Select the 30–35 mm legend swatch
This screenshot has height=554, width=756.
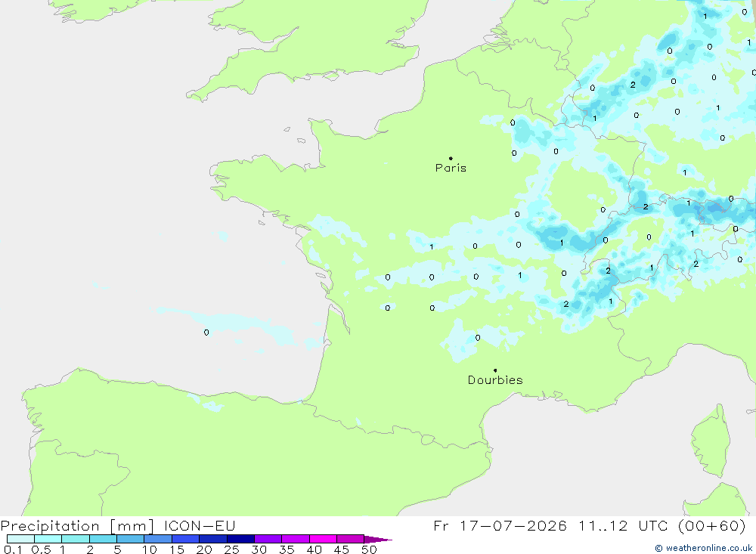pyautogui.click(x=268, y=539)
